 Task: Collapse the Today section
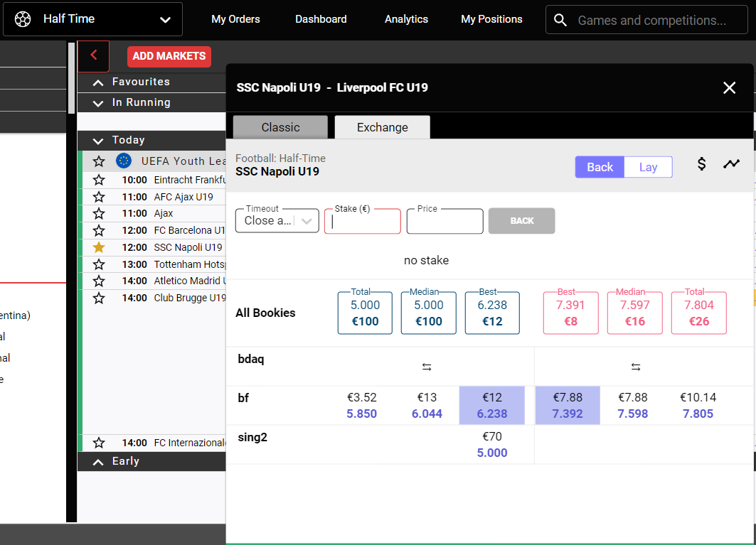click(98, 141)
